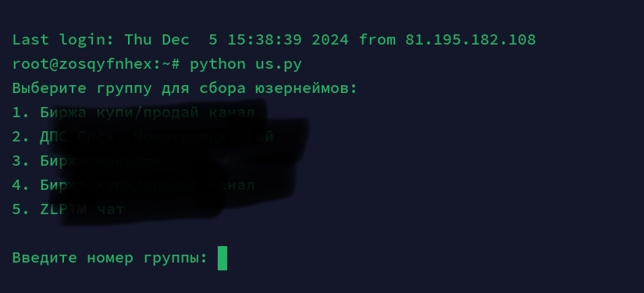The height and width of the screenshot is (293, 644).
Task: Click the word "python" in the command
Action: point(218,65)
